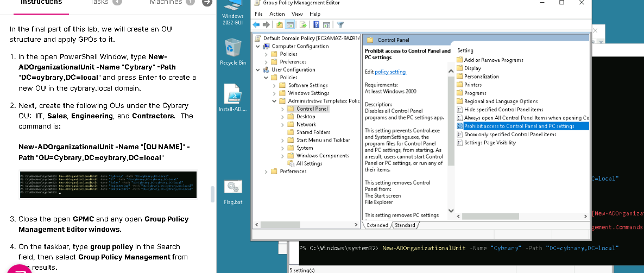
Task: Click the description pane scroll-up arrow
Action: 450,71
